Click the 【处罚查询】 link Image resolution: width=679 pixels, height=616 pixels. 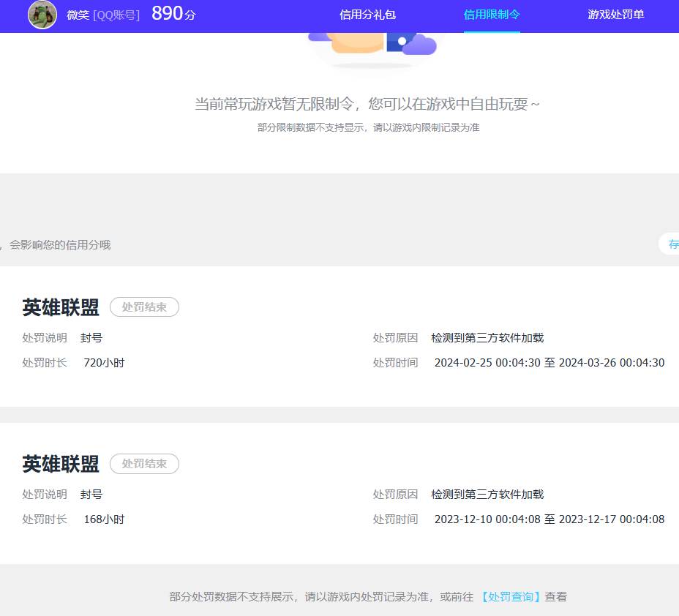[511, 596]
